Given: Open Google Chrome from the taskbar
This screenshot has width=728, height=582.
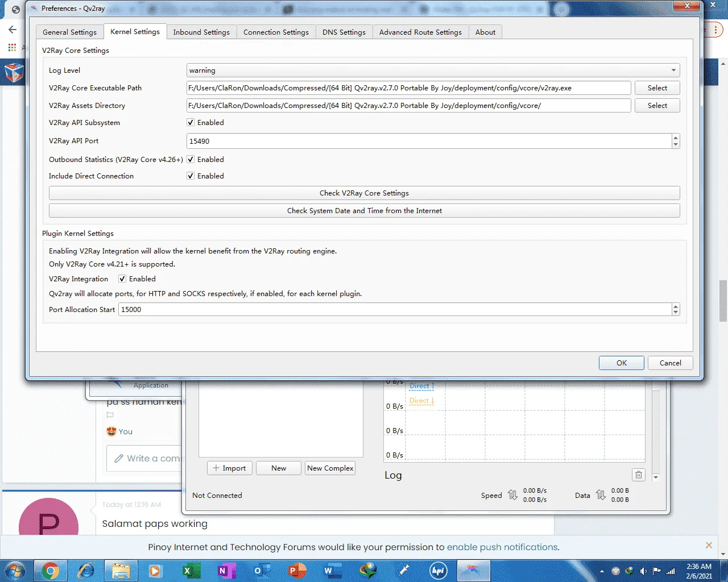Looking at the screenshot, I should [x=51, y=571].
